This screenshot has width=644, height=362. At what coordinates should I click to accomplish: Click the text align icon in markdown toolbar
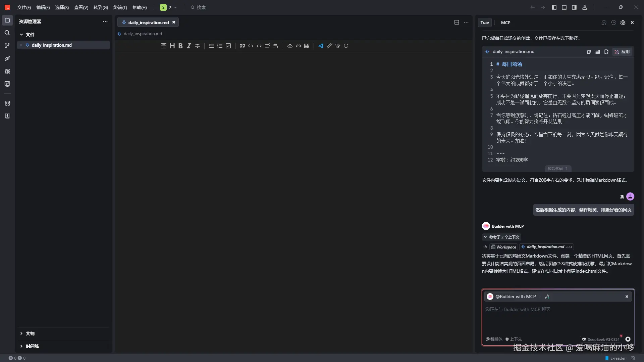click(x=164, y=46)
